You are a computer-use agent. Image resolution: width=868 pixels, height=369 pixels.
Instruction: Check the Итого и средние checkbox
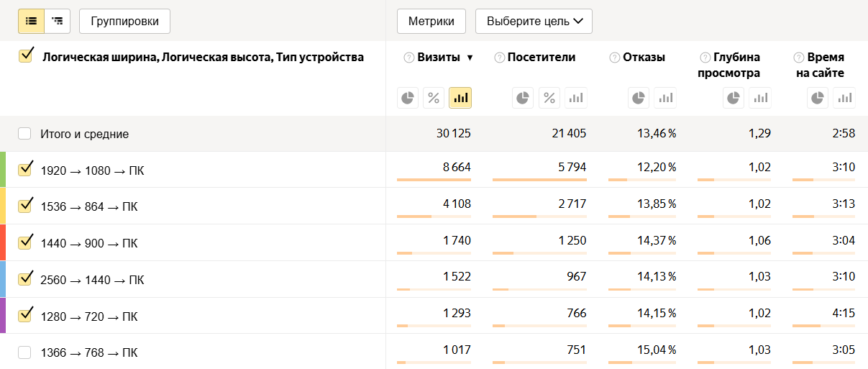pyautogui.click(x=25, y=134)
